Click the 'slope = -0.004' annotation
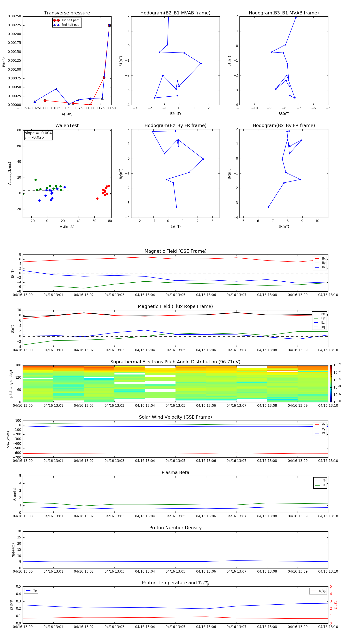This screenshot has height=644, width=351. [38, 133]
